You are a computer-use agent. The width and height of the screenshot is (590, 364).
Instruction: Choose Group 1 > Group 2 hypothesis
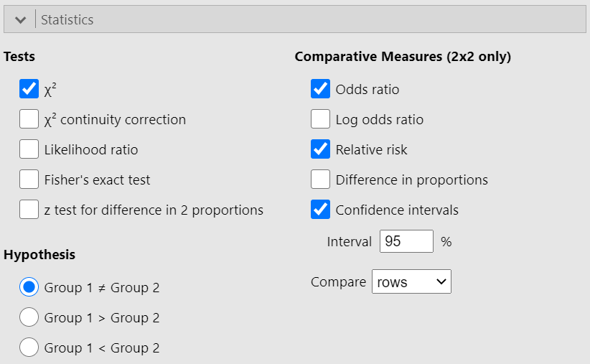pos(29,317)
